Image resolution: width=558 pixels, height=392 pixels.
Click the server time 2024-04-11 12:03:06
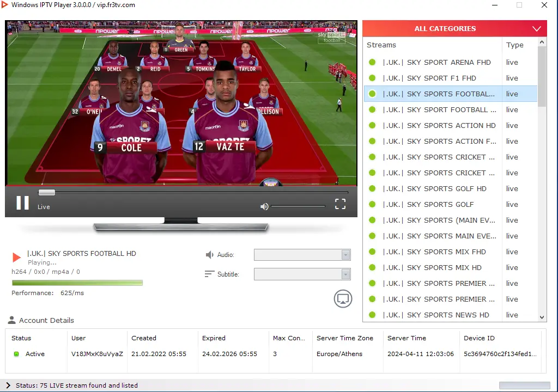(421, 354)
